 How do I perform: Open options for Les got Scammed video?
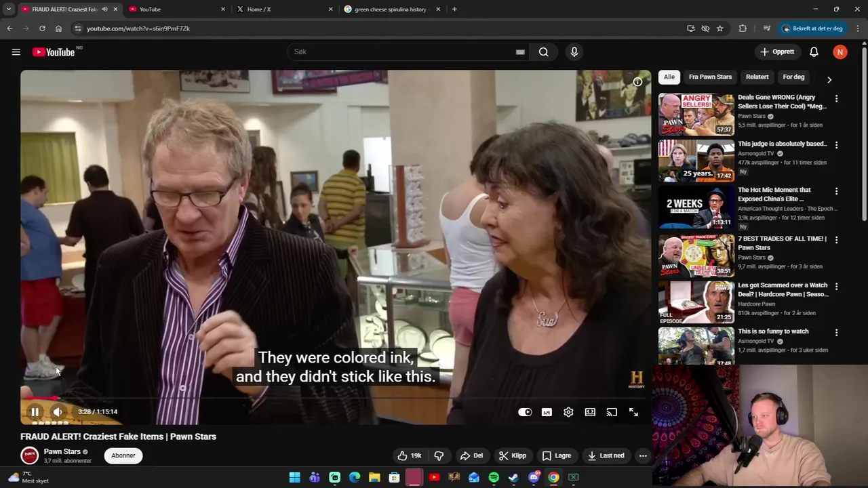(x=836, y=287)
